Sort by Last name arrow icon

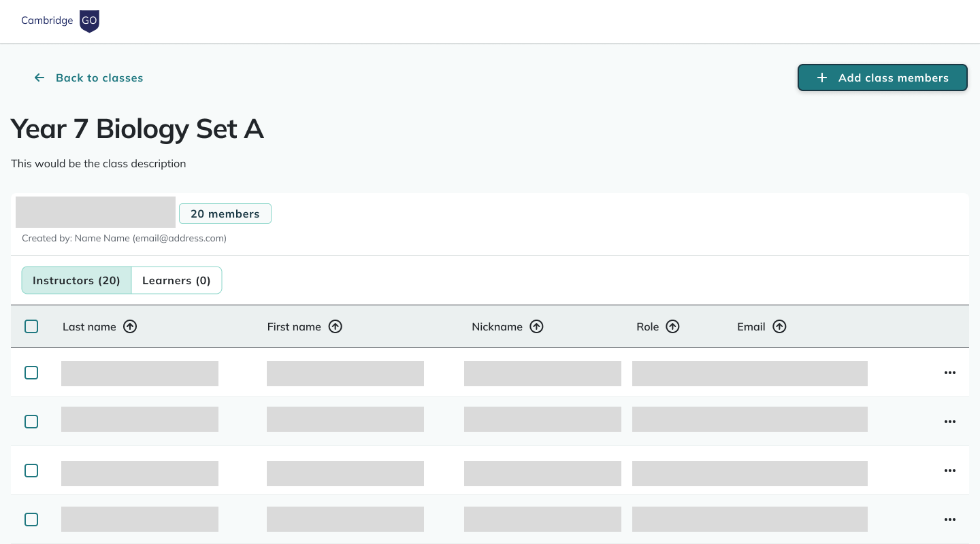pyautogui.click(x=130, y=326)
